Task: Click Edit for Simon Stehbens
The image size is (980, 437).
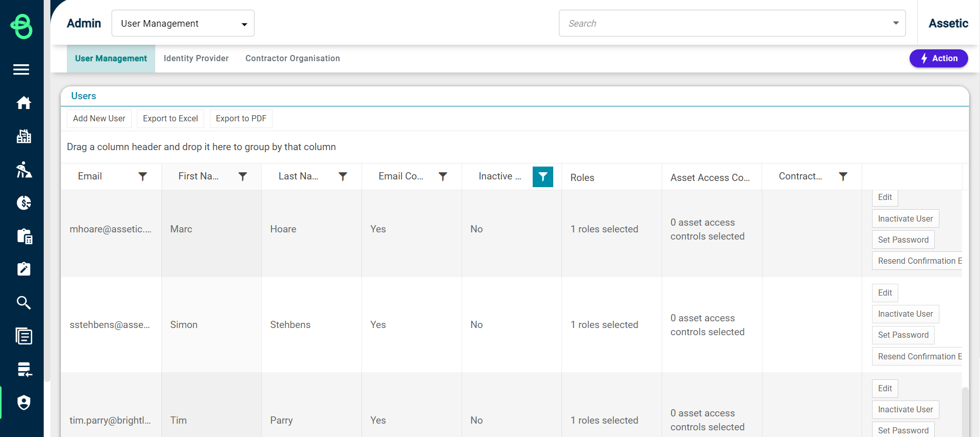Action: (885, 293)
